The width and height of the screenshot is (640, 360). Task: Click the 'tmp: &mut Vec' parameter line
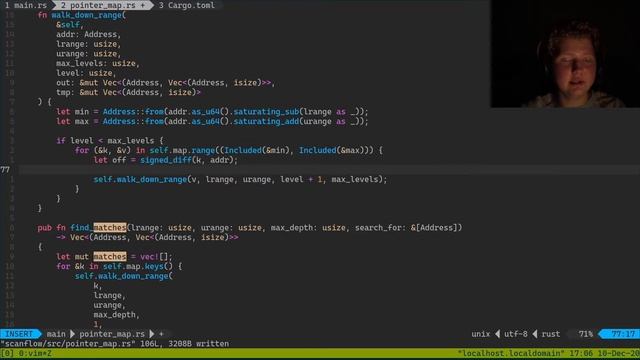(x=128, y=93)
